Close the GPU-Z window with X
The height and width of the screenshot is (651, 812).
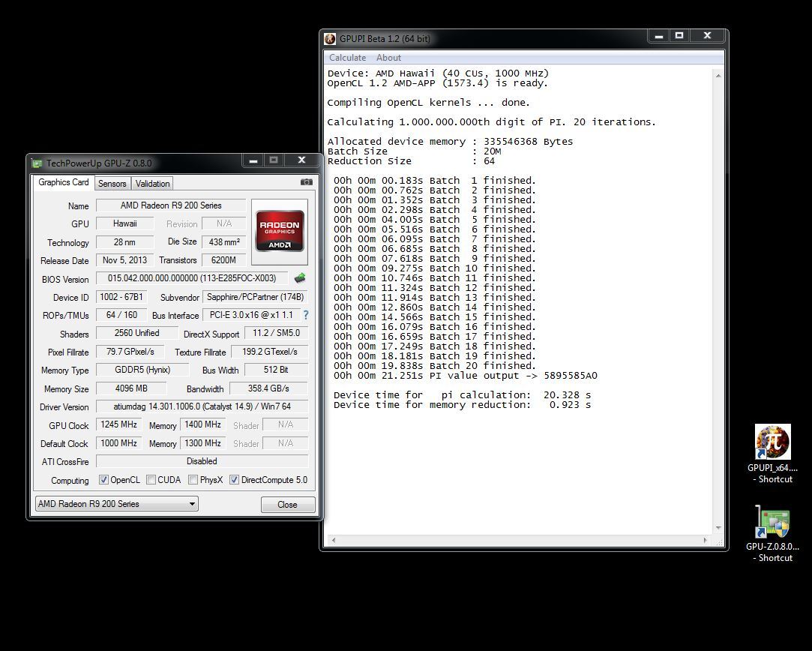tap(302, 160)
